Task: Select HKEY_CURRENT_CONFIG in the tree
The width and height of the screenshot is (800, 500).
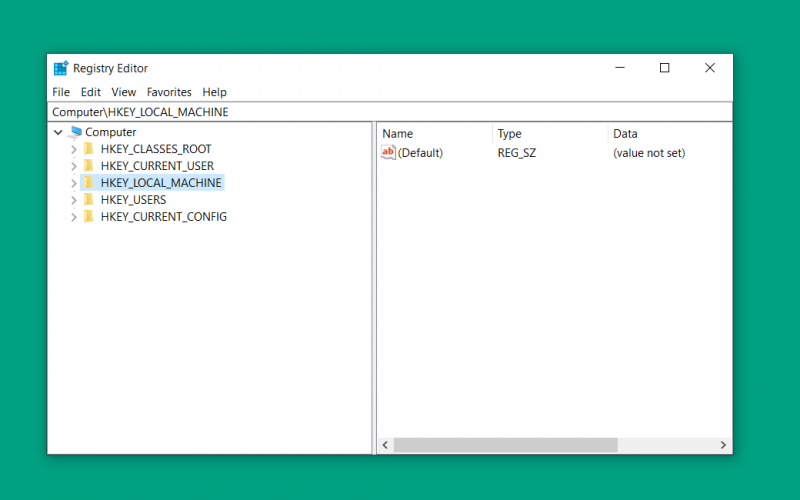Action: click(x=163, y=217)
